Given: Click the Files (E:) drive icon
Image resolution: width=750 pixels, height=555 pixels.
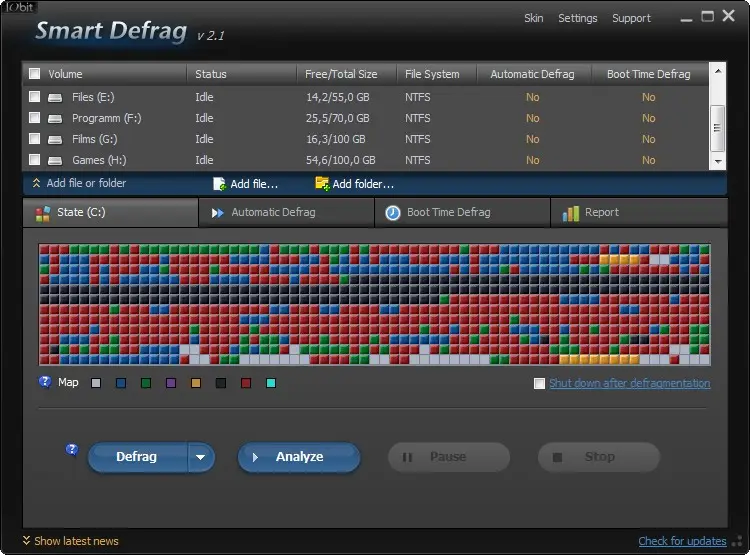Looking at the screenshot, I should (x=55, y=98).
